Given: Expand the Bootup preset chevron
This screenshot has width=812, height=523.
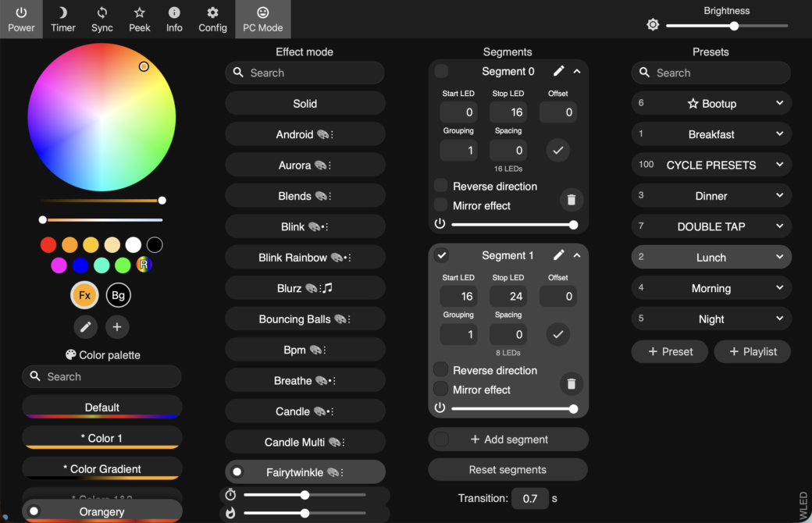Looking at the screenshot, I should click(779, 103).
